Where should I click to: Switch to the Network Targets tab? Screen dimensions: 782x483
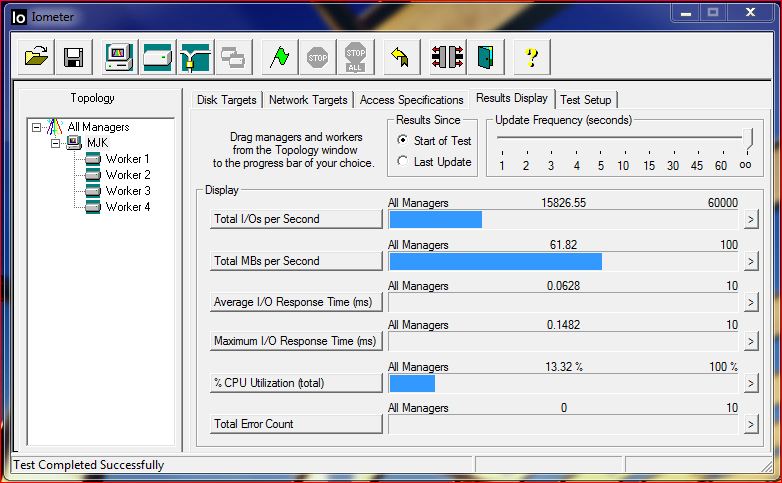coord(308,100)
